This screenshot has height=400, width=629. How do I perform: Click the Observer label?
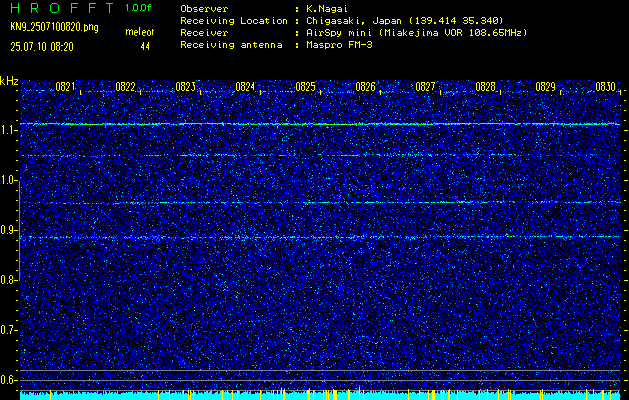click(204, 8)
